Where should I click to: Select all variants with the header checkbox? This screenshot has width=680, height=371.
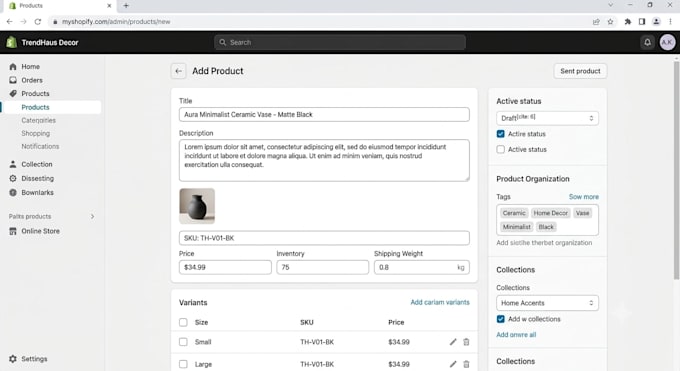tap(183, 322)
